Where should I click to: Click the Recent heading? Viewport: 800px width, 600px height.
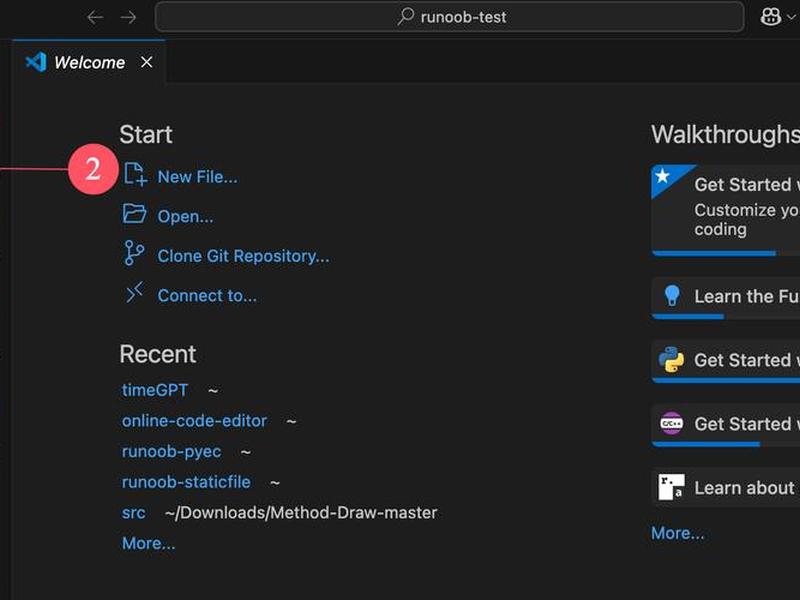pyautogui.click(x=158, y=354)
